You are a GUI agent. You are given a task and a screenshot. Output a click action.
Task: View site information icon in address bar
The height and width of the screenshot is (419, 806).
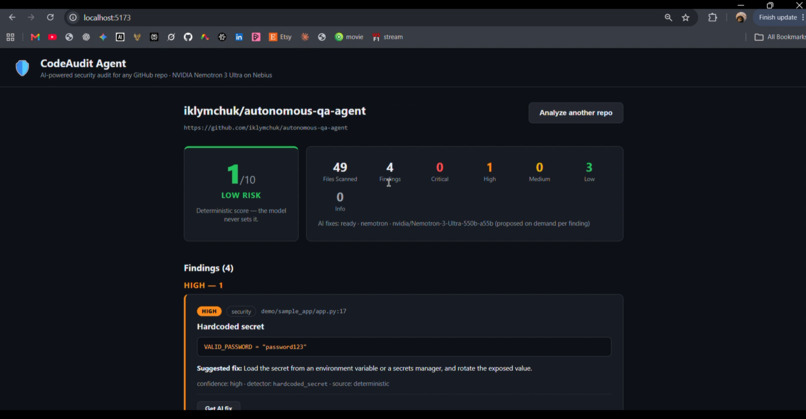click(x=73, y=17)
